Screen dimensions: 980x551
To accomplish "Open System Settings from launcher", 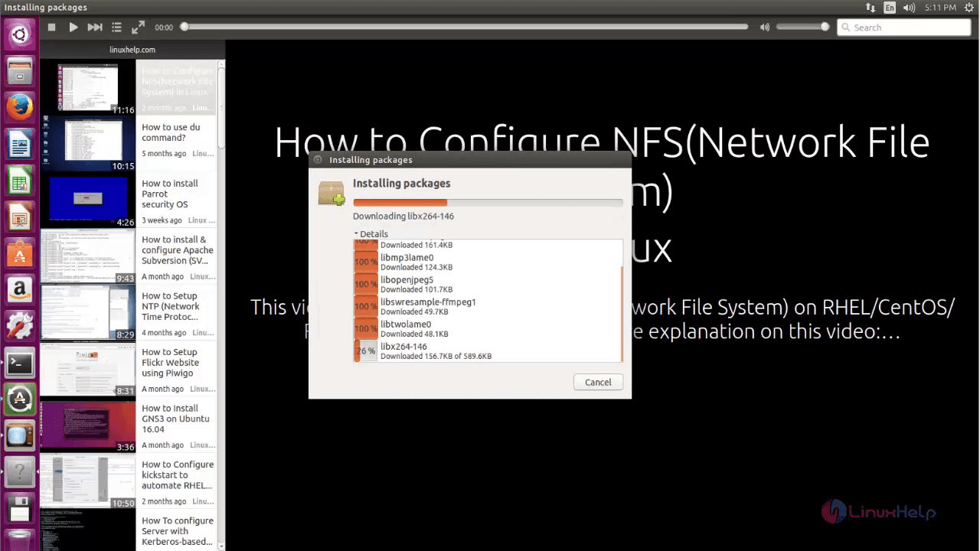I will 20,327.
